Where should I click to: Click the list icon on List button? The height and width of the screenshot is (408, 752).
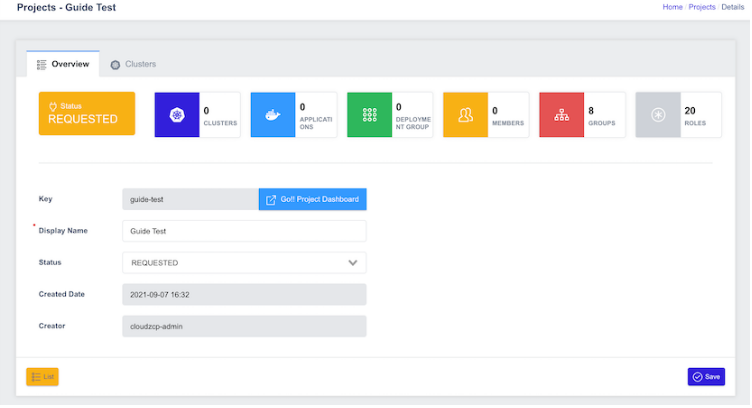pyautogui.click(x=36, y=377)
